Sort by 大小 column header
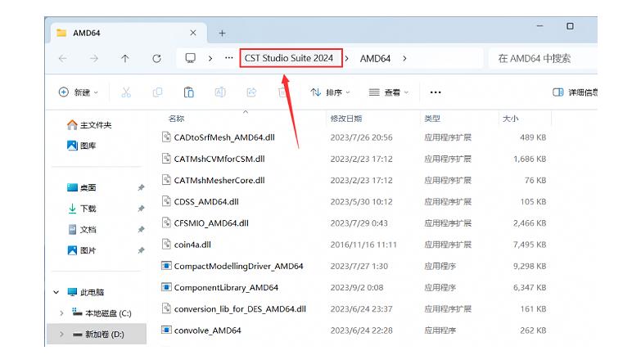Image resolution: width=641 pixels, height=364 pixels. [x=510, y=119]
